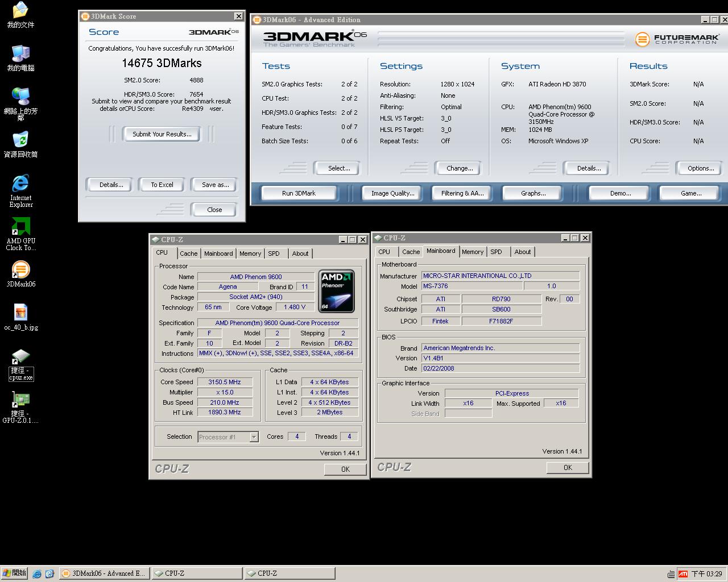This screenshot has height=582, width=728.
Task: Click left CPU-Z window title icon
Action: [x=155, y=239]
